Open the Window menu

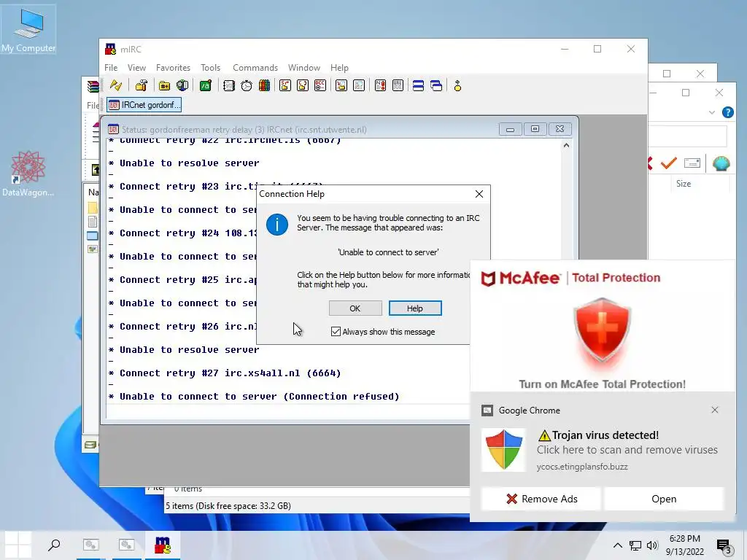pos(304,68)
